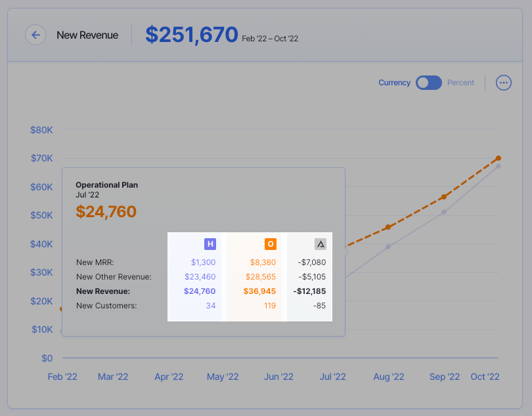The height and width of the screenshot is (416, 532).
Task: Click the Operational Plan tooltip header
Action: 106,185
